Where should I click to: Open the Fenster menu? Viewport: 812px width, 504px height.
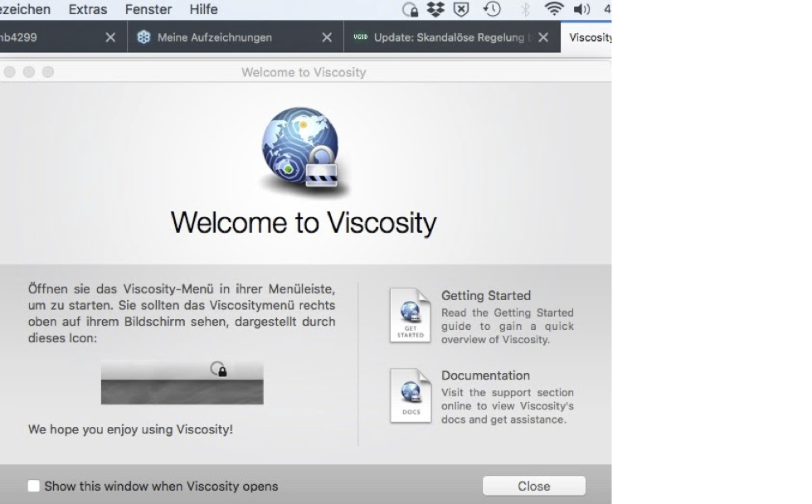[x=148, y=9]
